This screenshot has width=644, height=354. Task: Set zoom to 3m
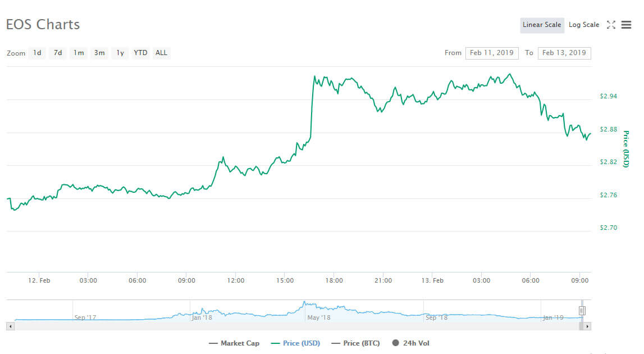tap(99, 53)
